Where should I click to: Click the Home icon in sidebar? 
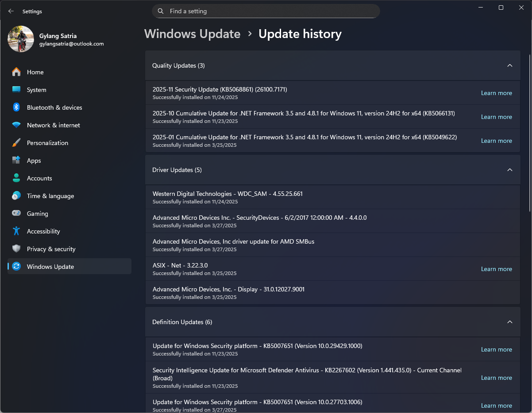coord(16,72)
